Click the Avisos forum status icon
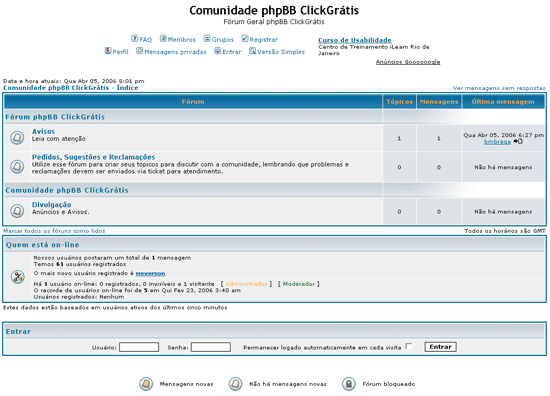This screenshot has width=550, height=396. pos(17,137)
